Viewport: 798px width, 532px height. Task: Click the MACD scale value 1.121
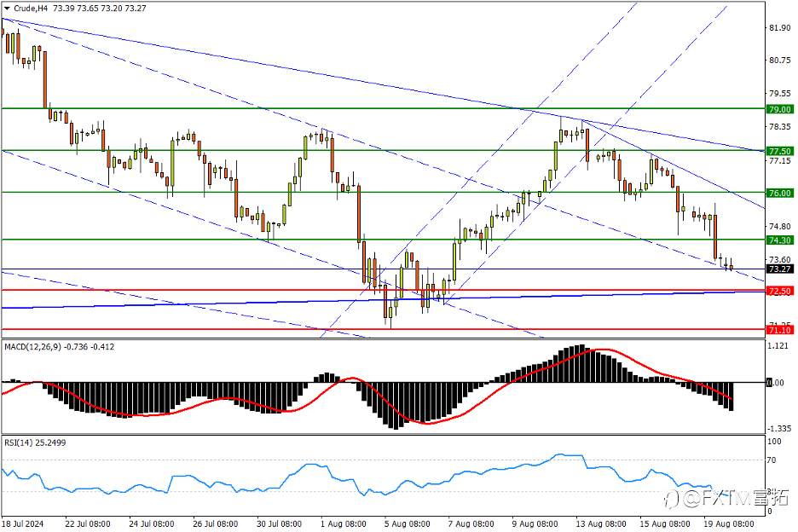point(779,345)
